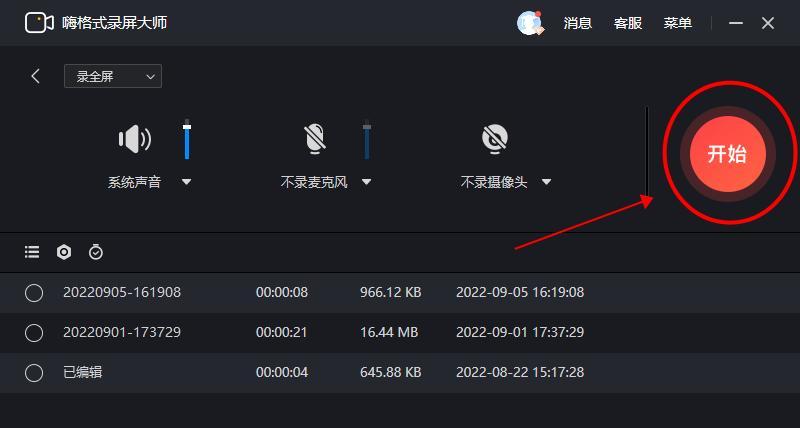Image resolution: width=800 pixels, height=428 pixels.
Task: Open settings via hexagon nut icon
Action: pyautogui.click(x=64, y=252)
